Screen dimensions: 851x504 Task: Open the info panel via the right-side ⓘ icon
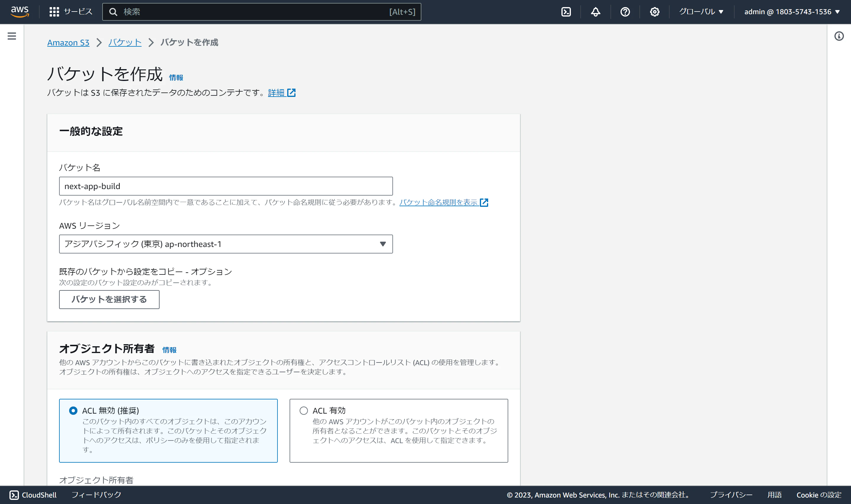pyautogui.click(x=839, y=36)
